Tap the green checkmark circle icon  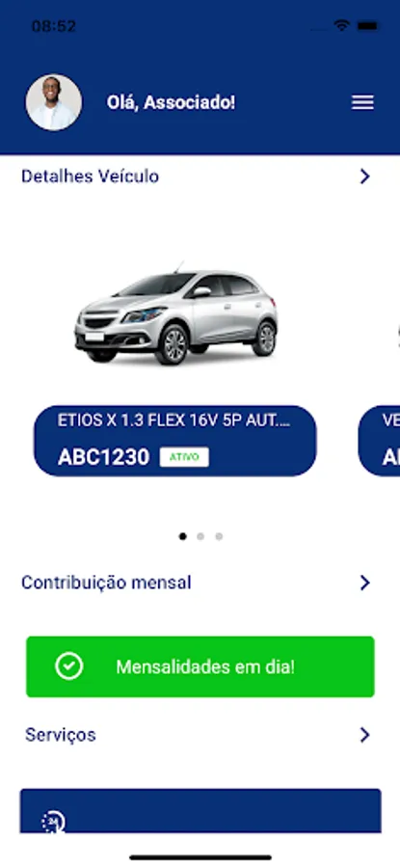tap(69, 665)
